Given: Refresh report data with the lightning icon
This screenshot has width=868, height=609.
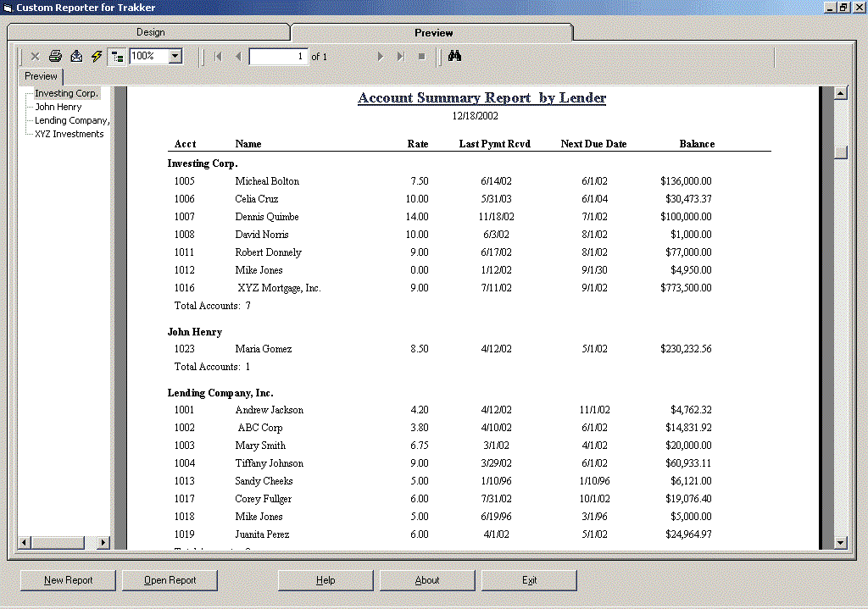Looking at the screenshot, I should [96, 56].
